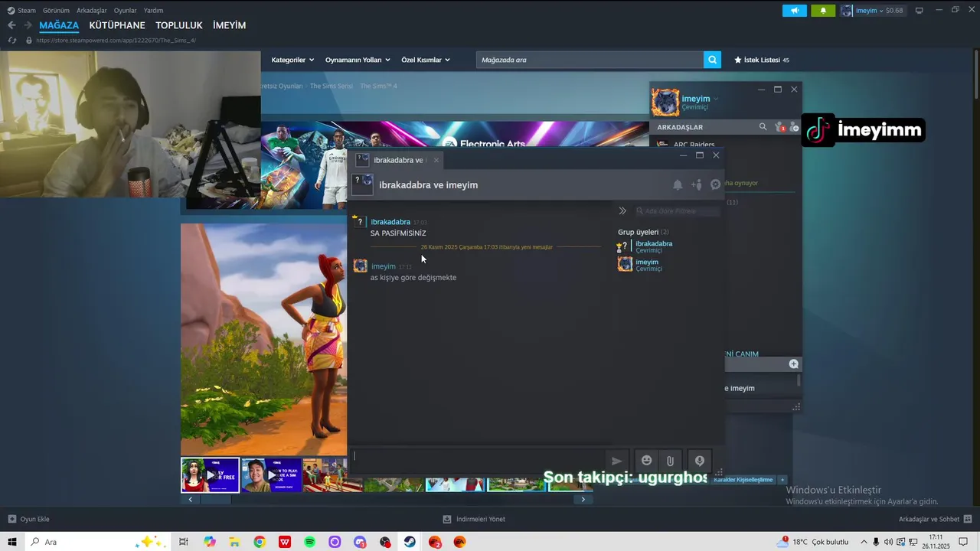
Task: Open the volume control in system tray
Action: pyautogui.click(x=888, y=542)
